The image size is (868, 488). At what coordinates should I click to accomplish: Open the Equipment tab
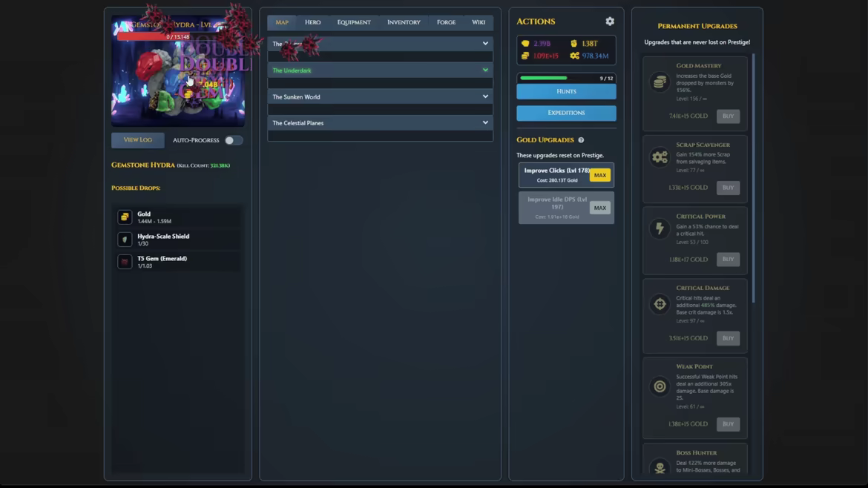354,22
